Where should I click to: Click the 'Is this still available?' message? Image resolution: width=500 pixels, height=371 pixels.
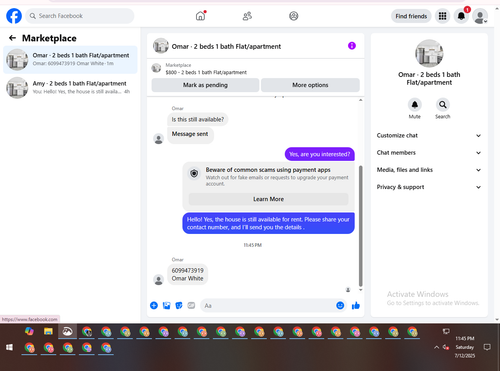[x=198, y=119]
